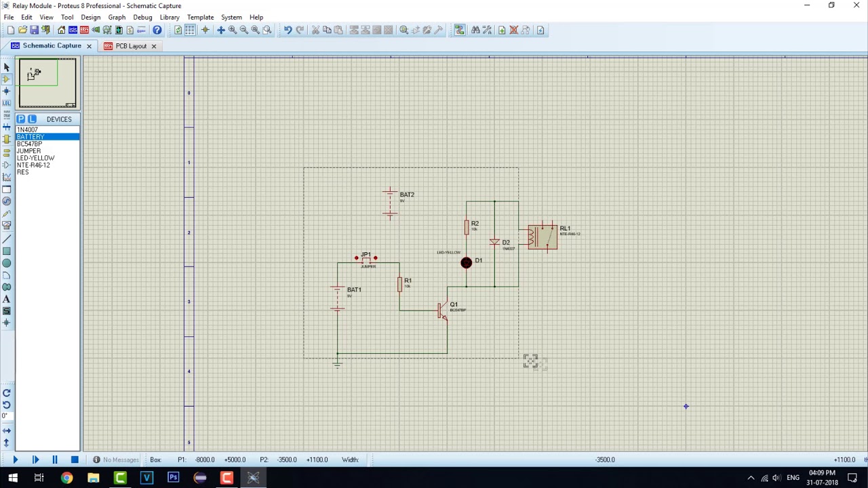Select BATTERY in devices list

coord(47,137)
